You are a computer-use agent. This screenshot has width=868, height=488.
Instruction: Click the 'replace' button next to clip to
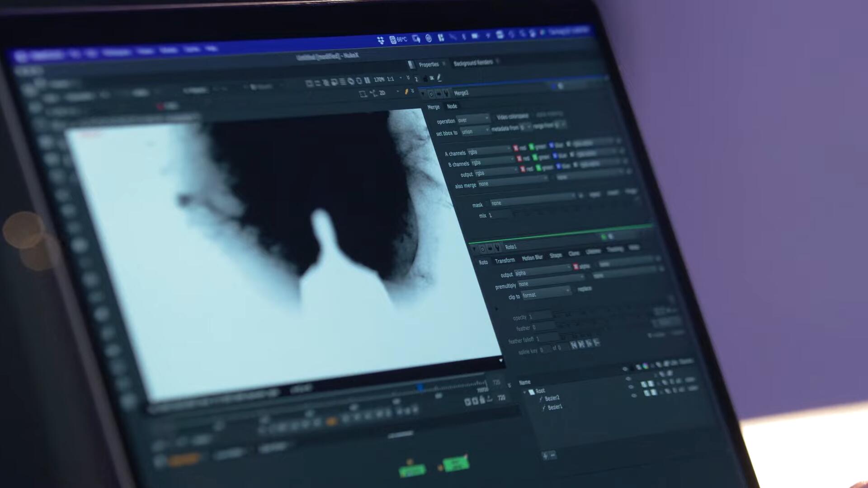[x=585, y=290]
